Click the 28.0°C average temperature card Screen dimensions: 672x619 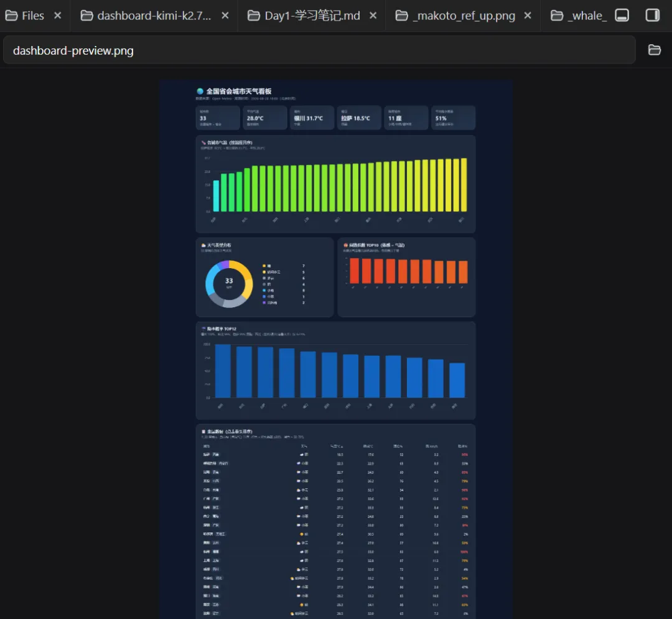(265, 118)
